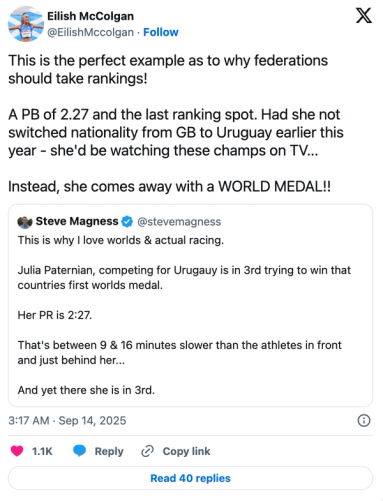Open Read 40 replies button

tap(190, 478)
